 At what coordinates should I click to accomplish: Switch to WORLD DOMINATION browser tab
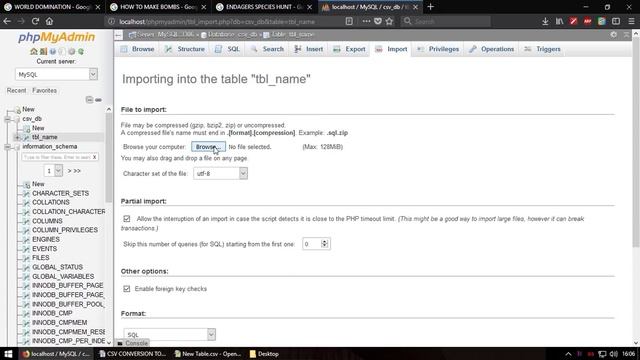click(x=53, y=7)
